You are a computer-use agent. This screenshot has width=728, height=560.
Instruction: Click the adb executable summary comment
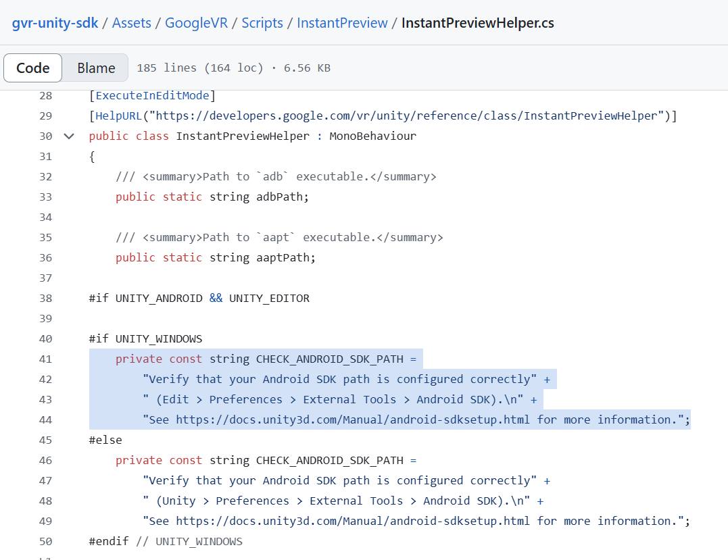coord(276,177)
